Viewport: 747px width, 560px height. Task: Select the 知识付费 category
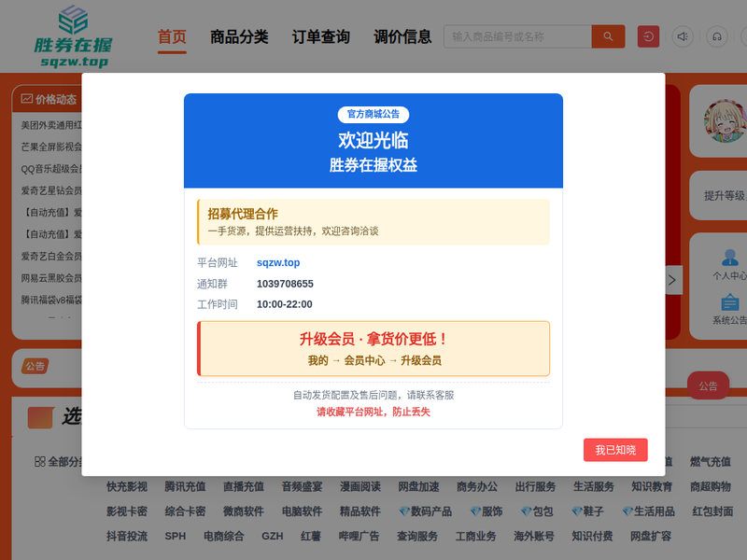[592, 536]
